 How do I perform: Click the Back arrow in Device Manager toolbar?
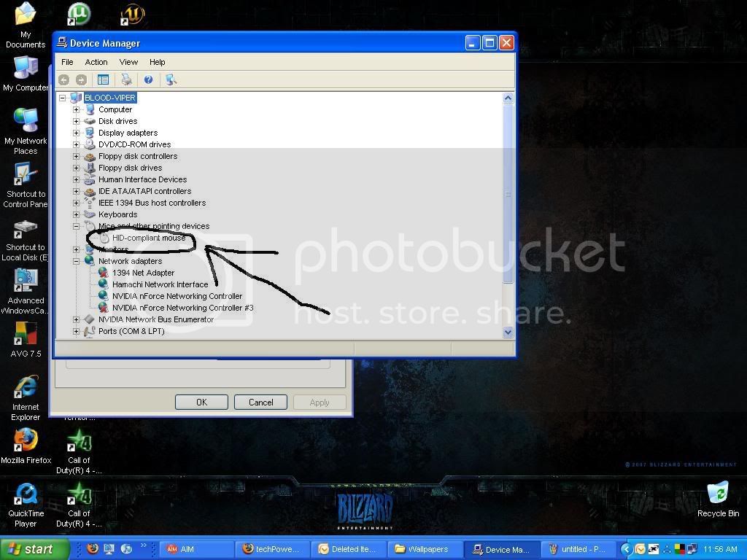[64, 80]
